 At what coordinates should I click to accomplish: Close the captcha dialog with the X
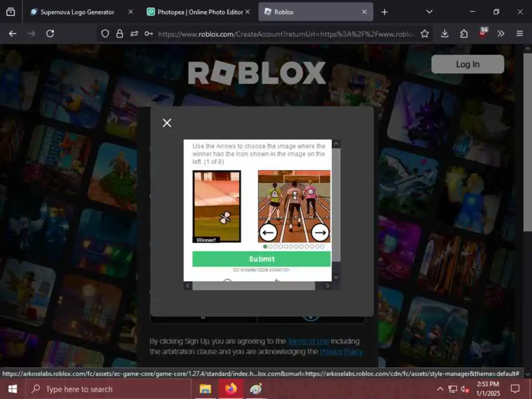[x=167, y=123]
